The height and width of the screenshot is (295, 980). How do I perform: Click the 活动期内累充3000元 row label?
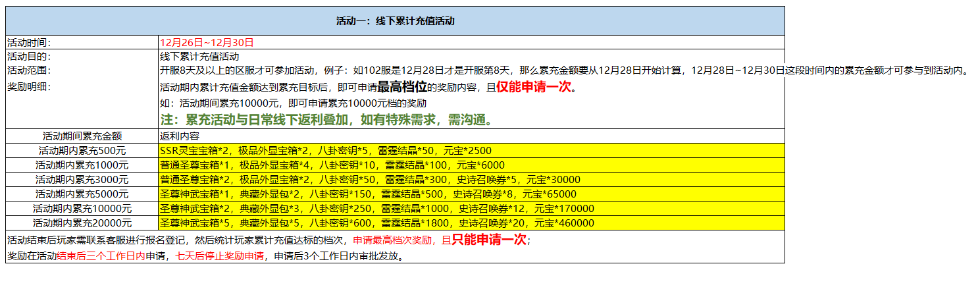(82, 179)
